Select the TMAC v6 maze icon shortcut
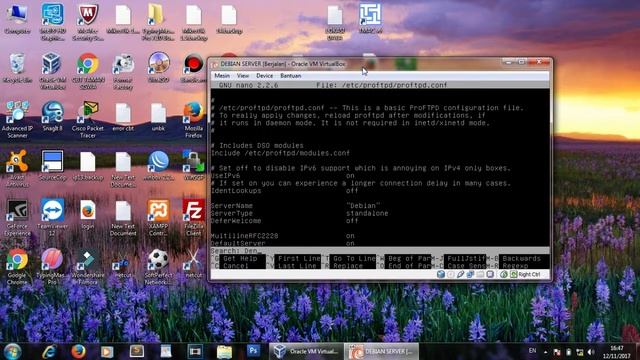This screenshot has height=360, width=640. point(370,19)
